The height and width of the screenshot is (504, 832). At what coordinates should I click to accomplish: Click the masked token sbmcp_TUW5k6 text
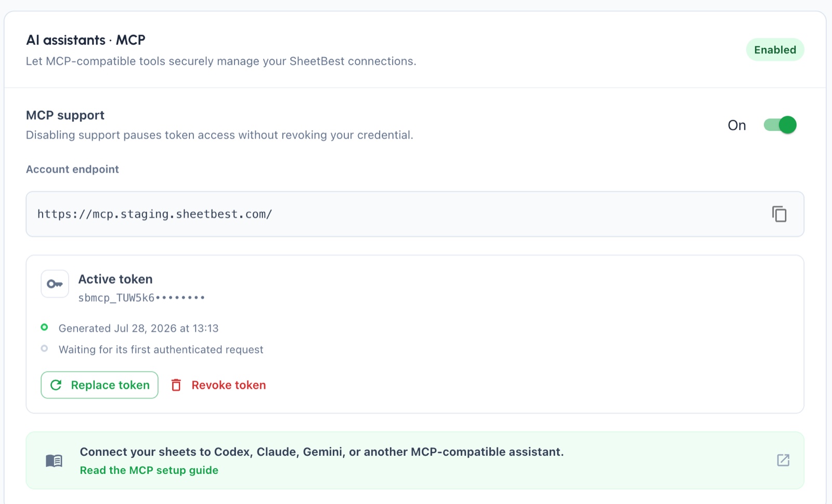click(141, 298)
